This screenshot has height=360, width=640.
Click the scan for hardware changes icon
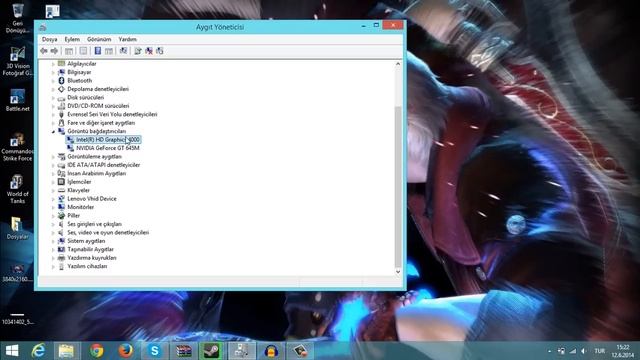[123, 51]
